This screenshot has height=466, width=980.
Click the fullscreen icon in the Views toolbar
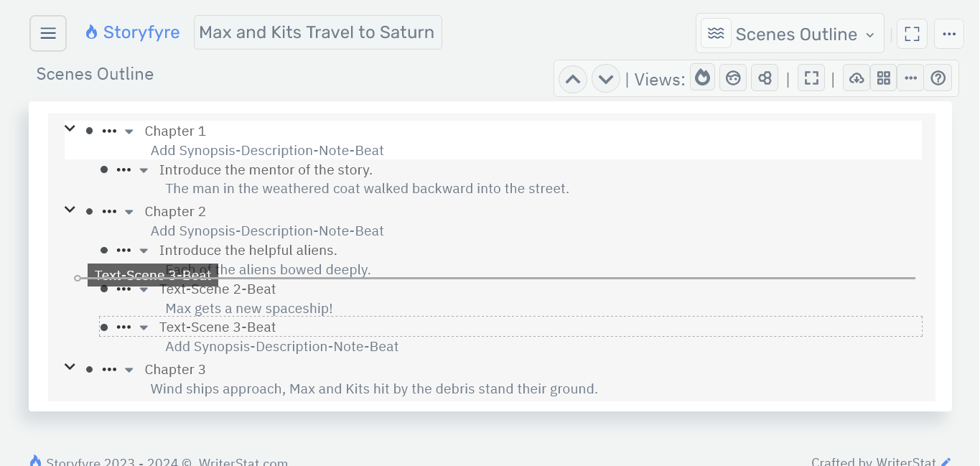click(x=811, y=78)
